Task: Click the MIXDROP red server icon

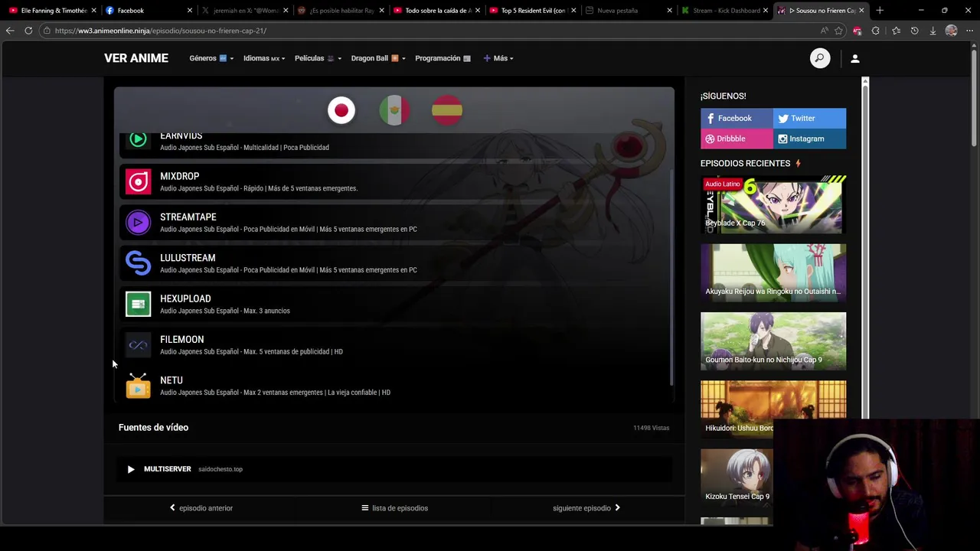Action: (138, 181)
